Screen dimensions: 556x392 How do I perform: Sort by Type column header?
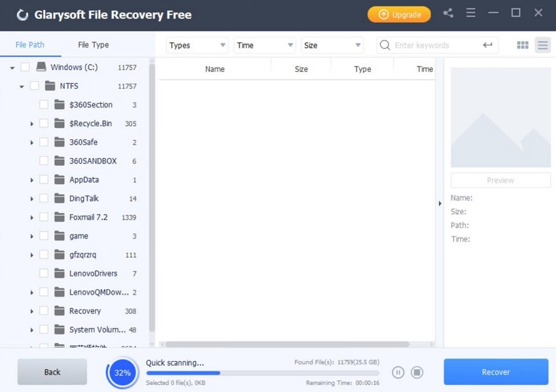(362, 69)
